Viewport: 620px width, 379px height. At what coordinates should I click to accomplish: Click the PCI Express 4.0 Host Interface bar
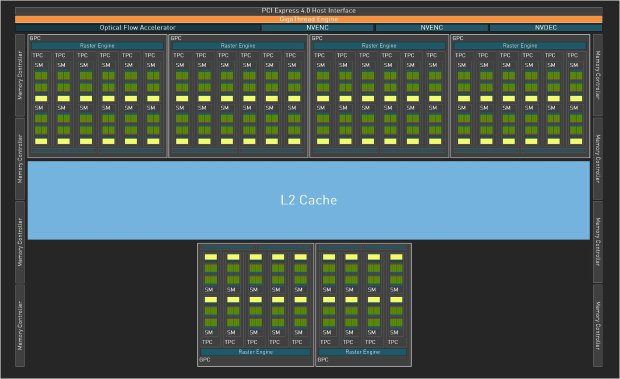(308, 11)
